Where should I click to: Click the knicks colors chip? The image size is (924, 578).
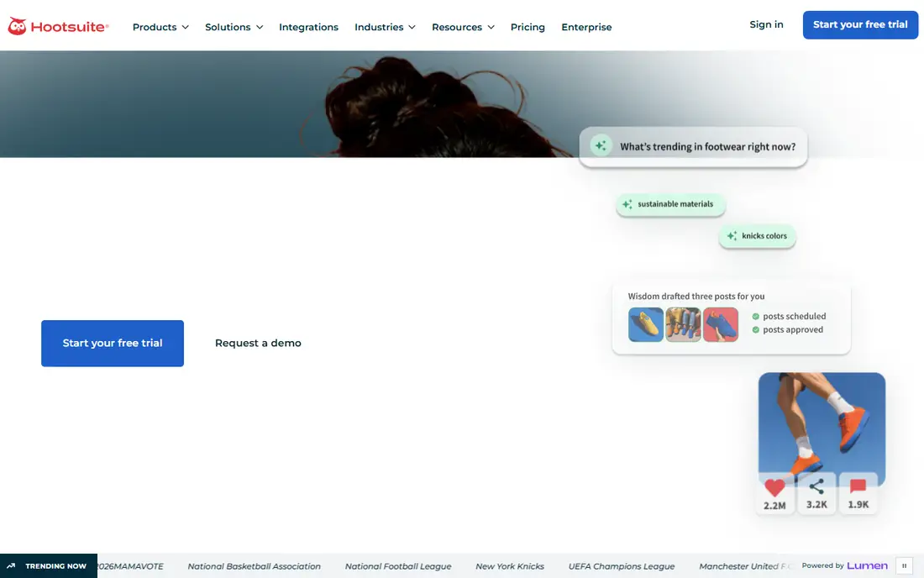click(x=757, y=236)
